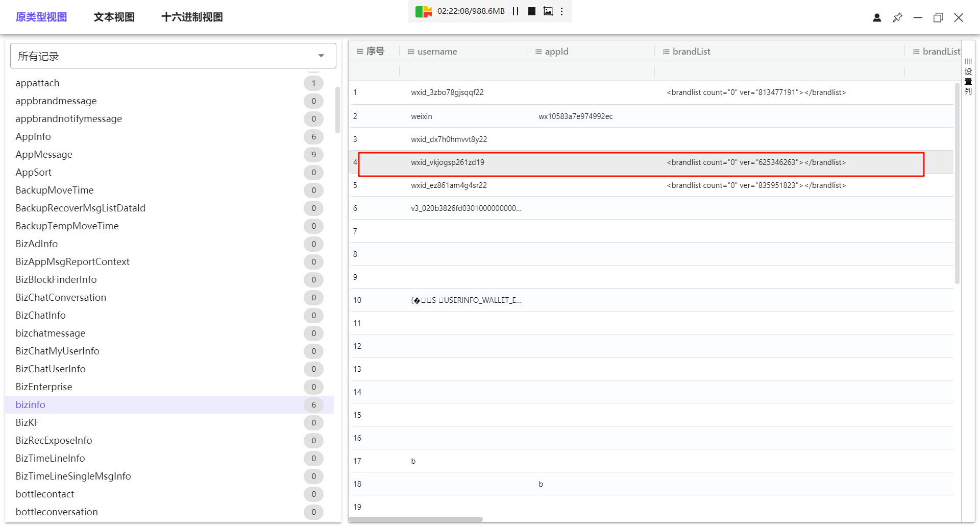Select row wxid_ez861am4g4sr22
This screenshot has width=980, height=526.
[449, 185]
